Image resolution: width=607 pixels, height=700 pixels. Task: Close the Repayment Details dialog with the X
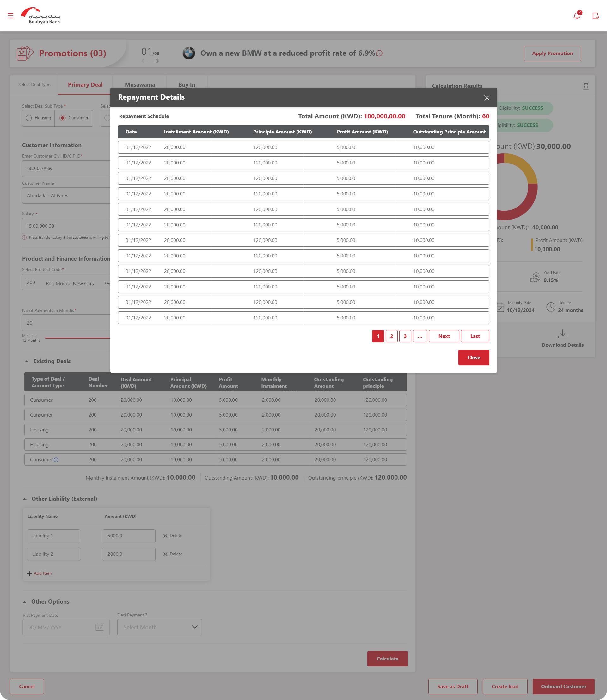pos(487,97)
